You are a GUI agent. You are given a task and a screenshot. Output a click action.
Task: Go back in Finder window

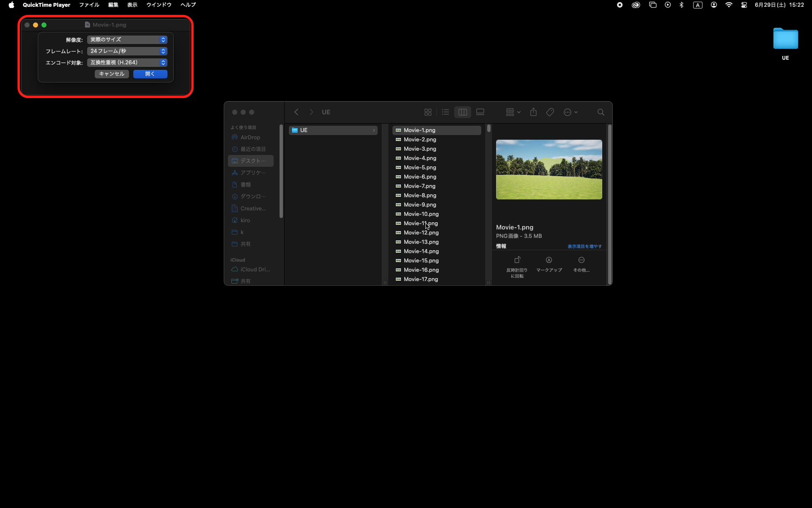click(x=296, y=112)
